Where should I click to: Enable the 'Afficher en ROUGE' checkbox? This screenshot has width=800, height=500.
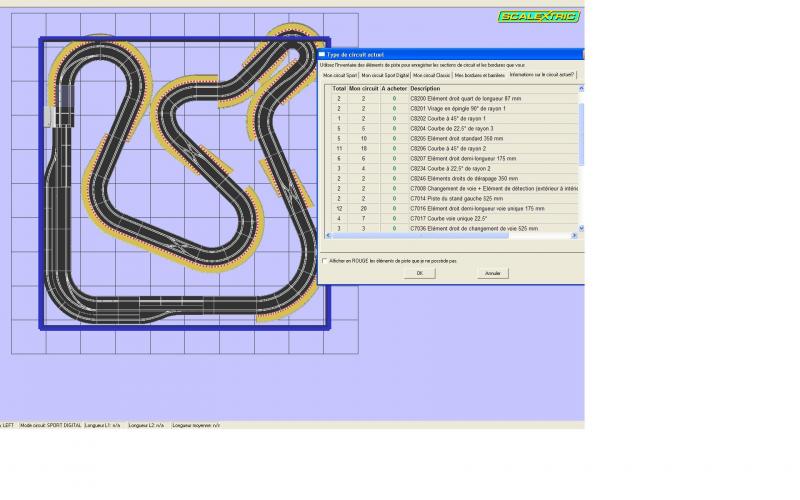click(x=324, y=260)
